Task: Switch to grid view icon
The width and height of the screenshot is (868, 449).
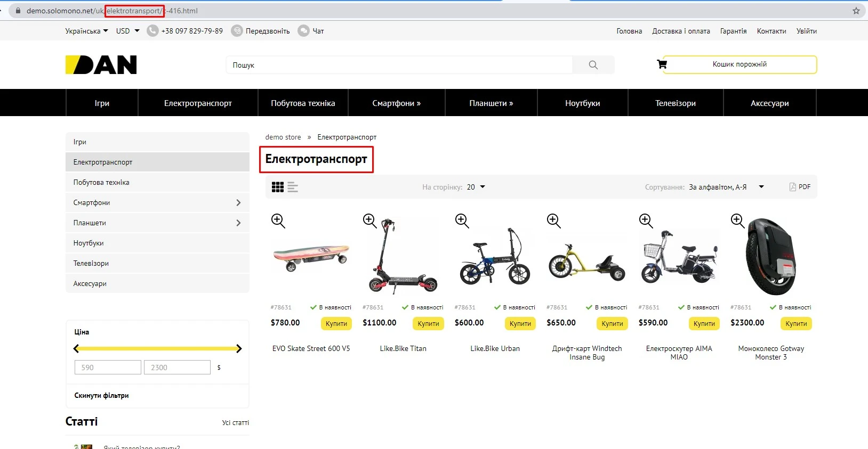Action: point(277,187)
